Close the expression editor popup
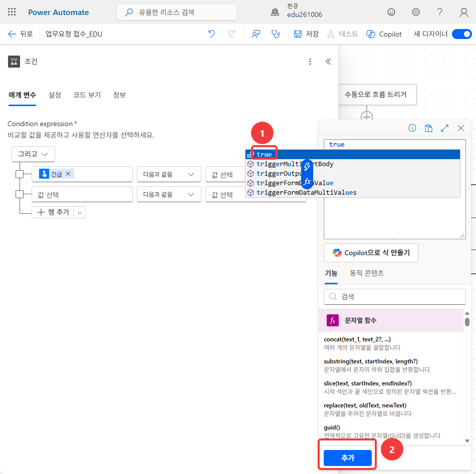The width and height of the screenshot is (476, 474). (x=460, y=128)
